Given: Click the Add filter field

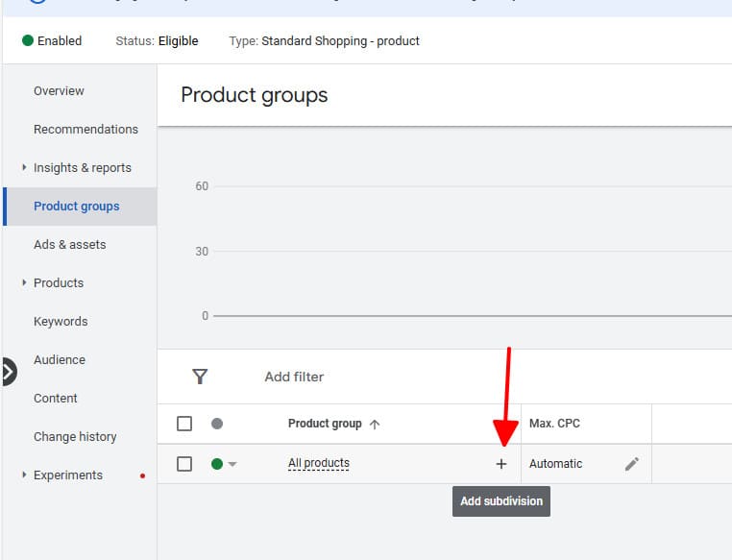Looking at the screenshot, I should pos(294,377).
